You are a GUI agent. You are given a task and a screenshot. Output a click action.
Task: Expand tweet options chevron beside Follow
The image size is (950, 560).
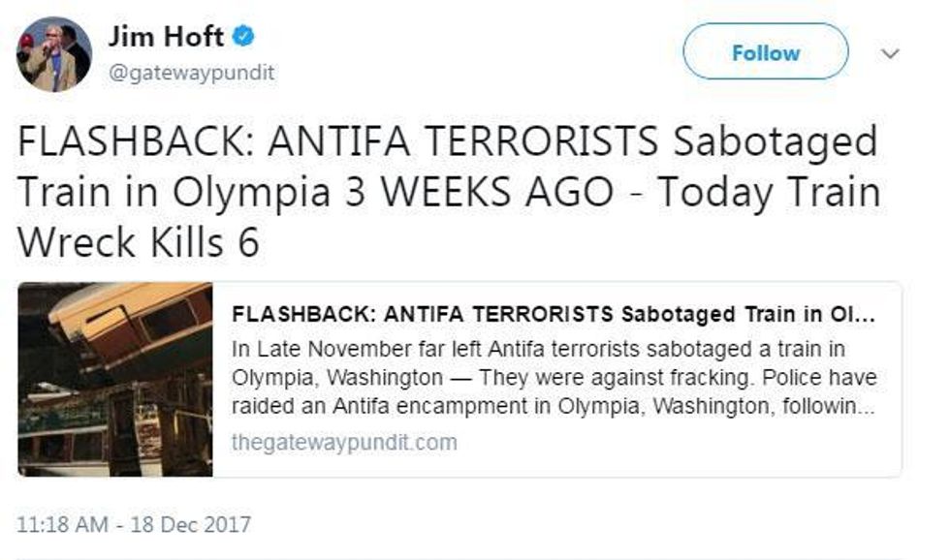point(890,53)
